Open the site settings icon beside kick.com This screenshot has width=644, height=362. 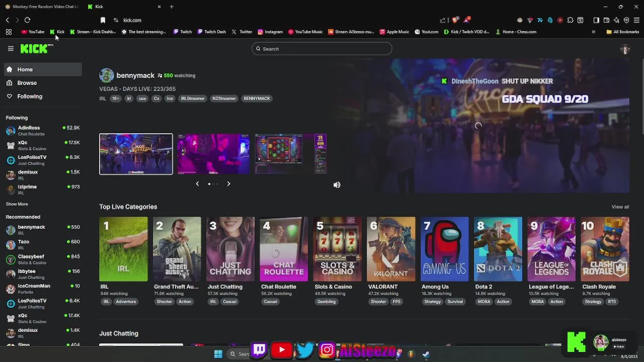coord(116,20)
